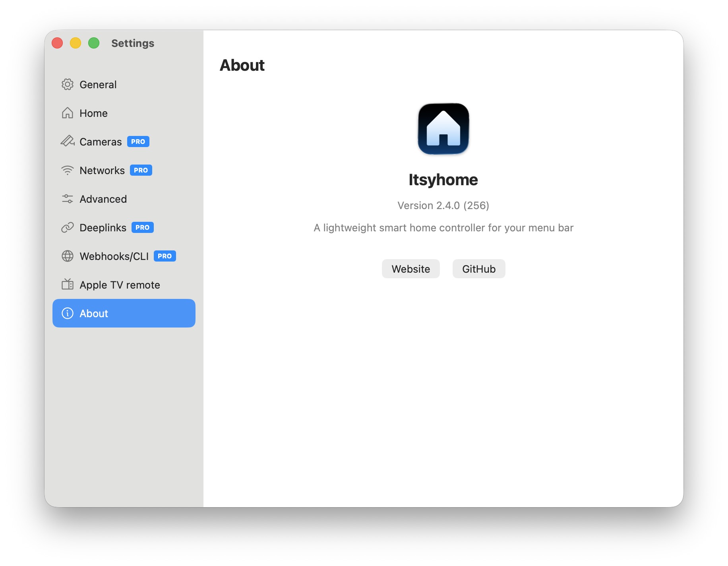The height and width of the screenshot is (566, 728).
Task: Close the Settings window
Action: pyautogui.click(x=57, y=43)
